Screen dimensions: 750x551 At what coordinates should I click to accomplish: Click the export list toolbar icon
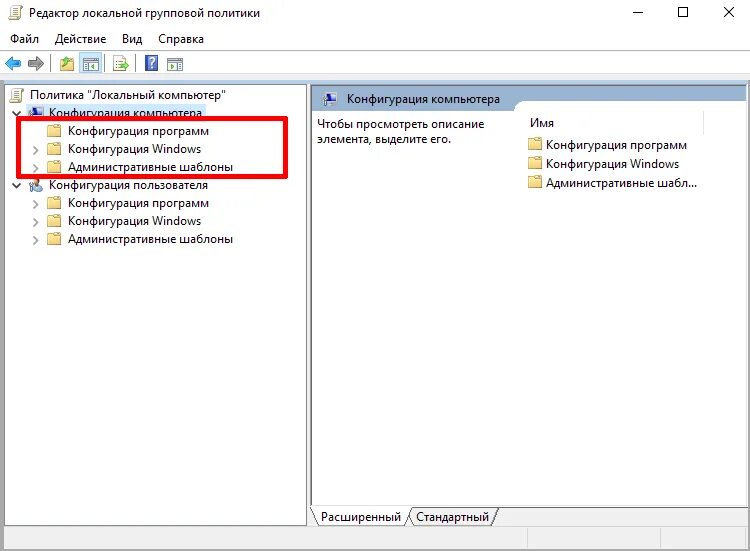121,64
